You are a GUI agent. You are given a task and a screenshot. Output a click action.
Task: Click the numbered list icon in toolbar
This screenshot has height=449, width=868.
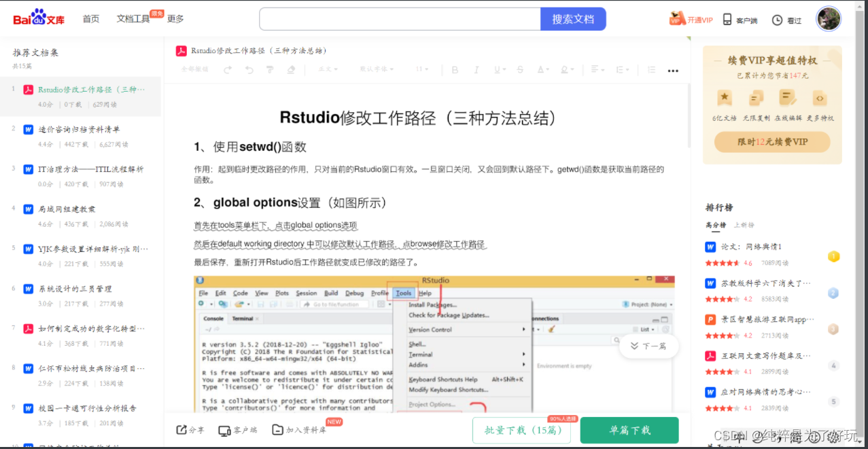pos(652,70)
